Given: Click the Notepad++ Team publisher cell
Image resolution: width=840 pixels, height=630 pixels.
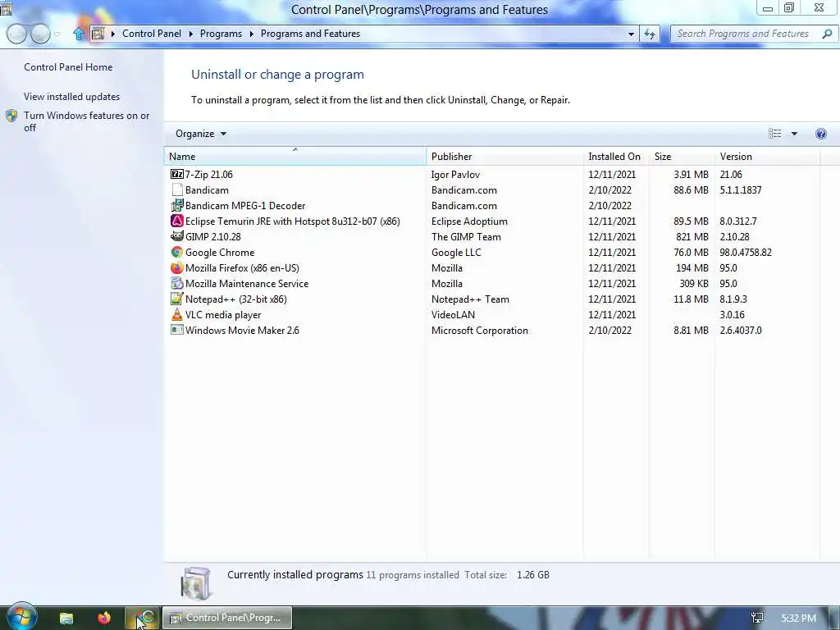Looking at the screenshot, I should (470, 299).
